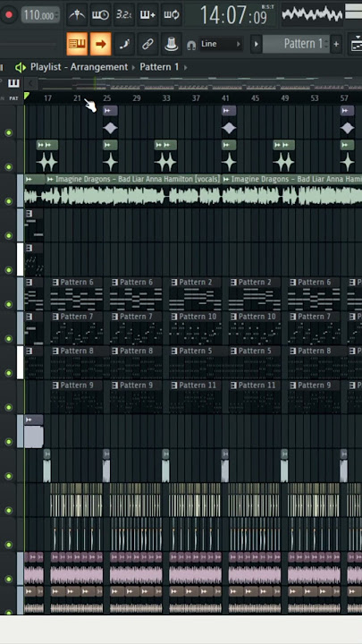Enable wait for input to start playing

(100, 15)
